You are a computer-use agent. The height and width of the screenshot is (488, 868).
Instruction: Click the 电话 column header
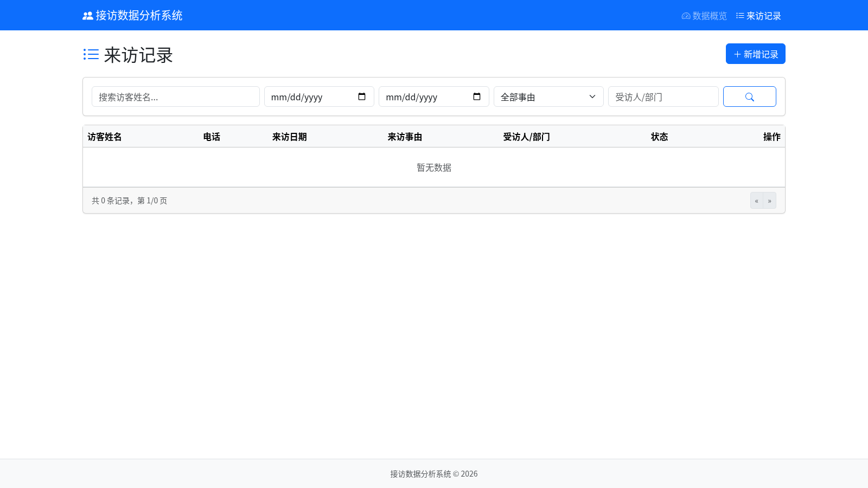pyautogui.click(x=212, y=137)
